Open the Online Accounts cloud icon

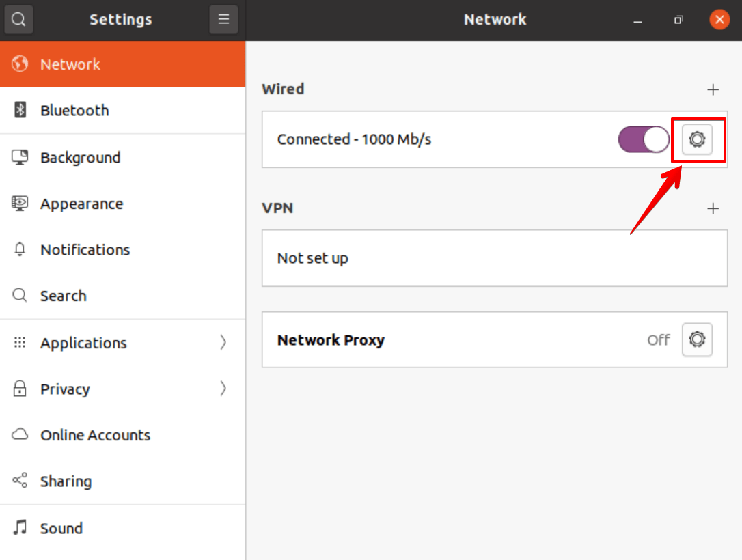tap(19, 435)
